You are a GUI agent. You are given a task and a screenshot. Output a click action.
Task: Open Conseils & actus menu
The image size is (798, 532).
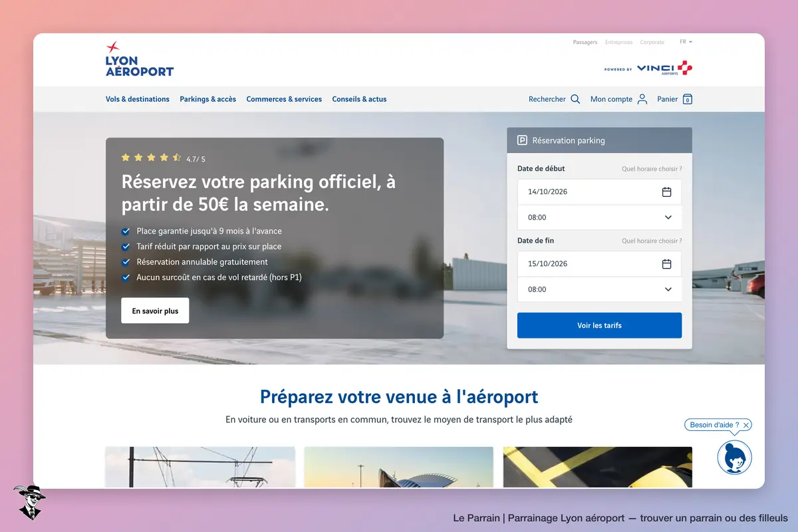359,99
